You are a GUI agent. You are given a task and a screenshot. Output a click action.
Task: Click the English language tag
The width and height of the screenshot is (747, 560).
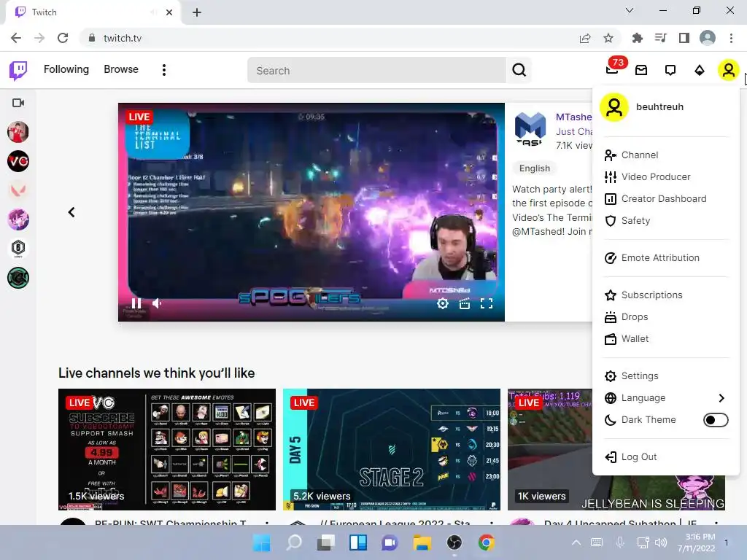coord(535,168)
